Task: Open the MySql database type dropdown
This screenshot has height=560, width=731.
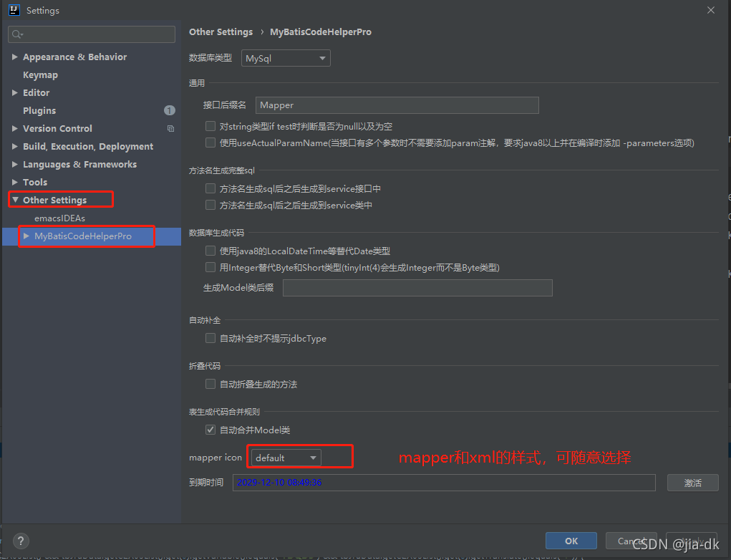Action: coord(286,58)
